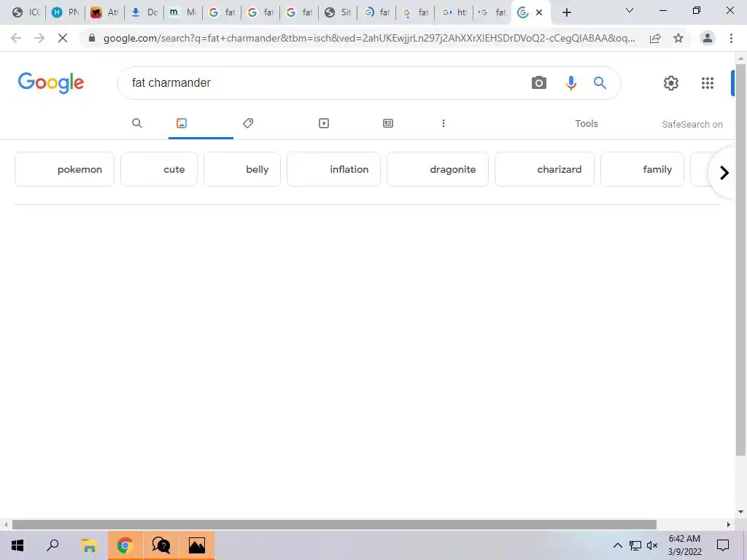The image size is (747, 560).
Task: View site info via lock icon
Action: pos(91,38)
